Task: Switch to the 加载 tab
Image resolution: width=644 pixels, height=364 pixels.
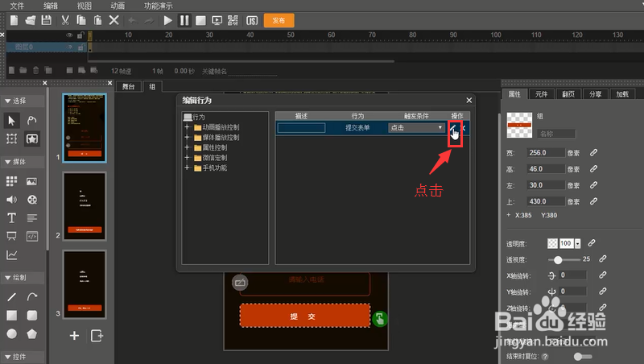Action: point(622,94)
